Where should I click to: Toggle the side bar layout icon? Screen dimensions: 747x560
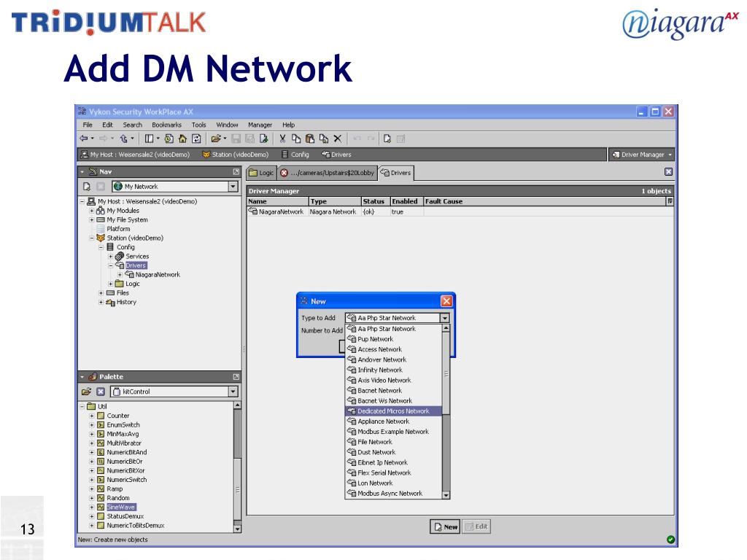tap(149, 139)
